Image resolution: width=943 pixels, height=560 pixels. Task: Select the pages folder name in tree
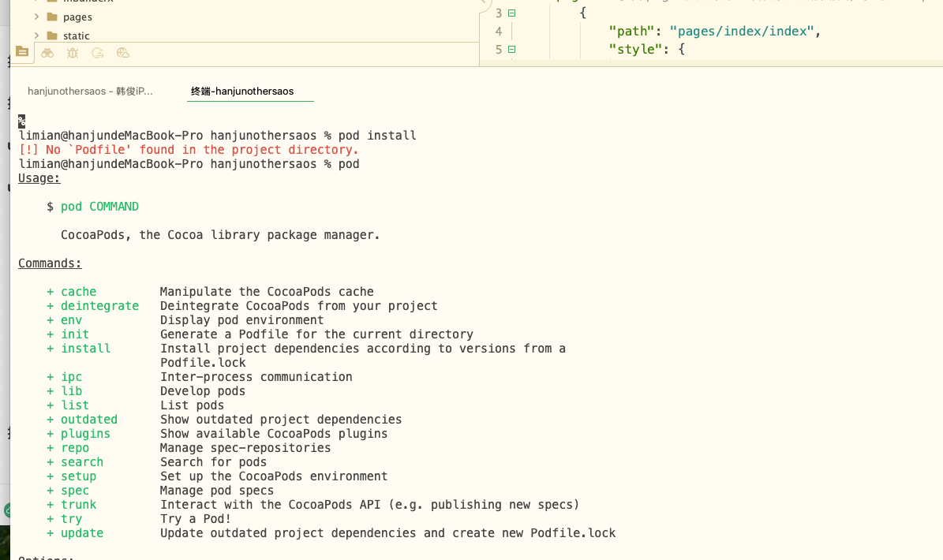(x=77, y=17)
